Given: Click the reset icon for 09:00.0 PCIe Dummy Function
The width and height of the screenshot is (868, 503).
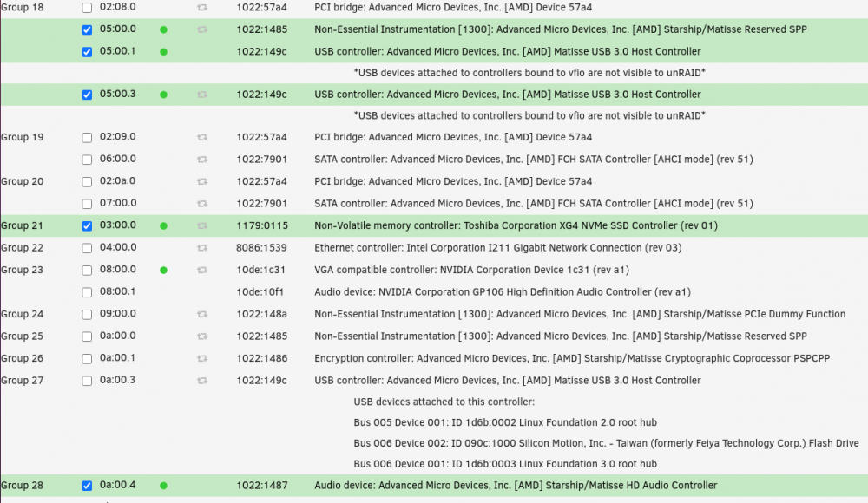Looking at the screenshot, I should [x=202, y=314].
